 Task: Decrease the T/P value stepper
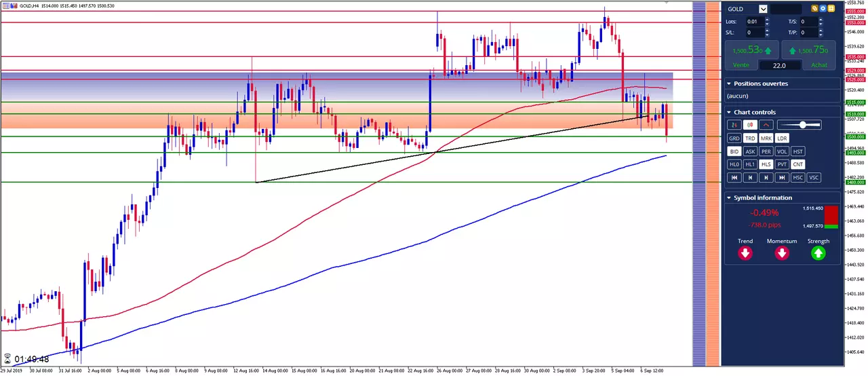[x=821, y=35]
